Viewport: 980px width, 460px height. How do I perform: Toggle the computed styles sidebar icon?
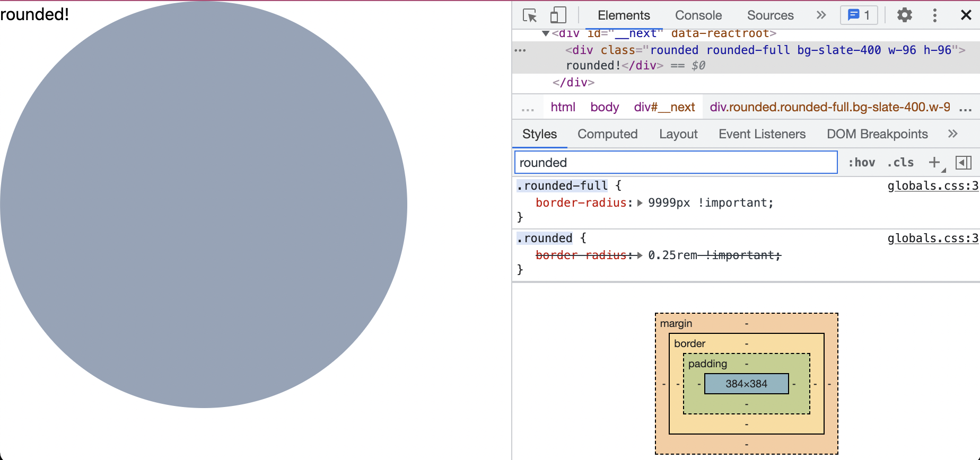tap(964, 163)
